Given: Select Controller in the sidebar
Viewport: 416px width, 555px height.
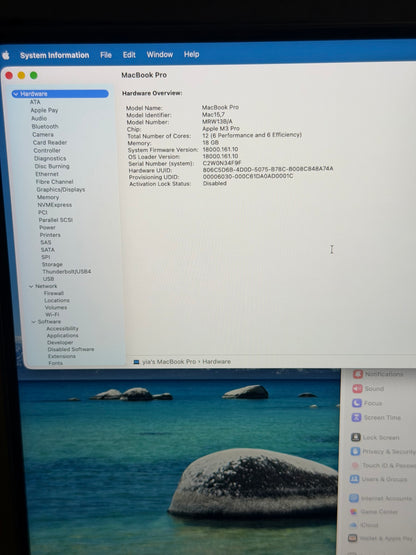Looking at the screenshot, I should point(47,150).
